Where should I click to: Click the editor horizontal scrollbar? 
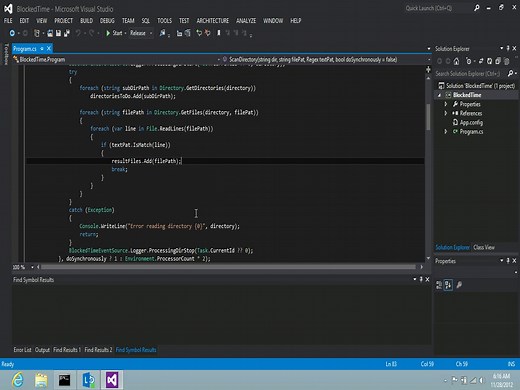[228, 267]
